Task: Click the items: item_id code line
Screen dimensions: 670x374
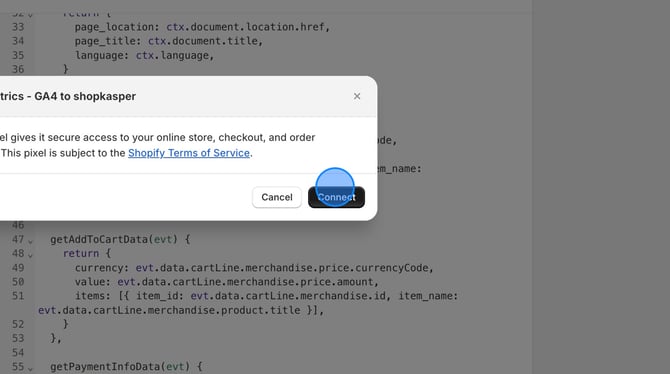Action: (x=266, y=296)
